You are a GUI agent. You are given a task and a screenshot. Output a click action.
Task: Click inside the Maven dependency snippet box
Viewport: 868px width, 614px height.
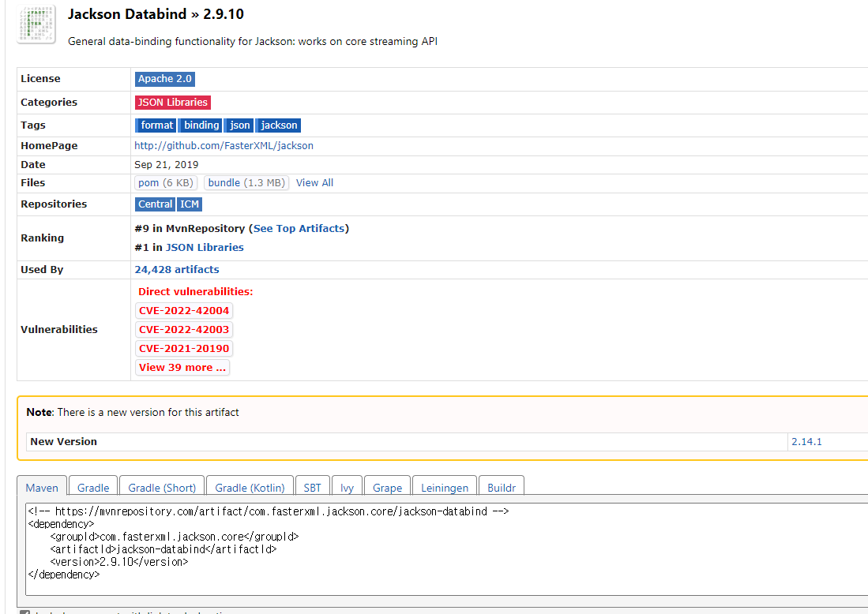(446, 549)
